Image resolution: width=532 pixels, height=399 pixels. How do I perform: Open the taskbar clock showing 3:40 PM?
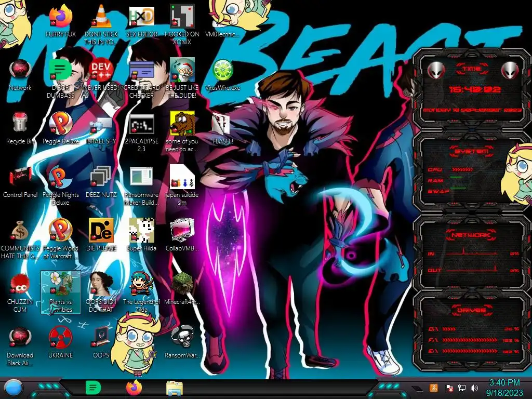point(504,388)
